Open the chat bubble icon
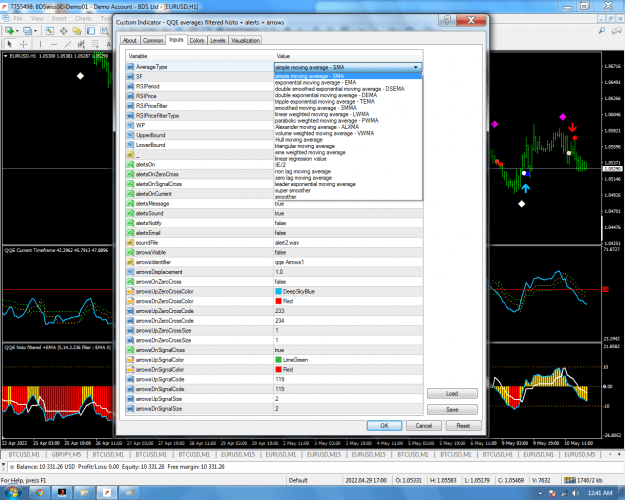Viewport: 625px width, 500px height. (616, 31)
